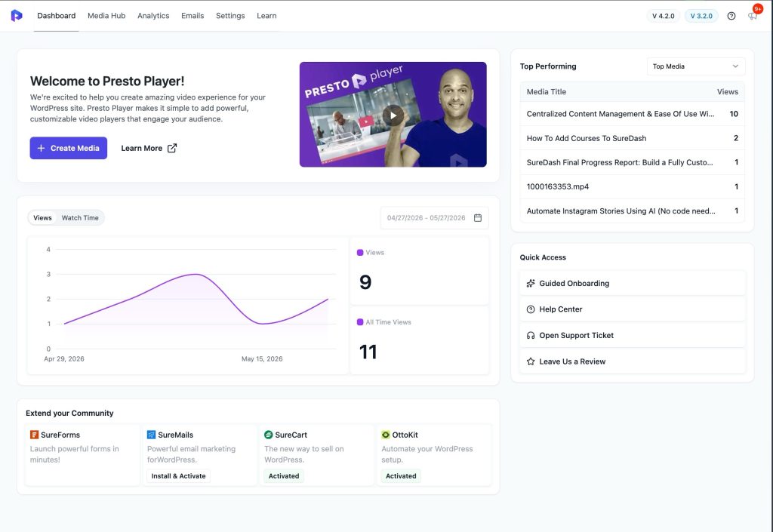Image resolution: width=773 pixels, height=532 pixels.
Task: Click the Help Center question icon
Action: [531, 309]
